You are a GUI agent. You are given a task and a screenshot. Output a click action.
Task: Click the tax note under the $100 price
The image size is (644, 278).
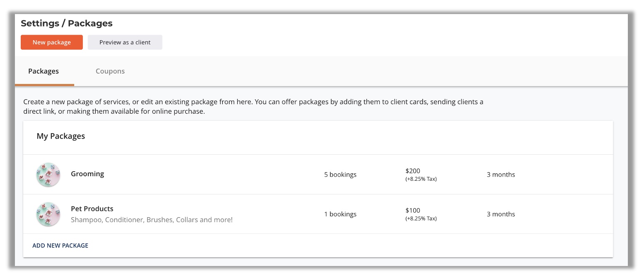coord(421,219)
